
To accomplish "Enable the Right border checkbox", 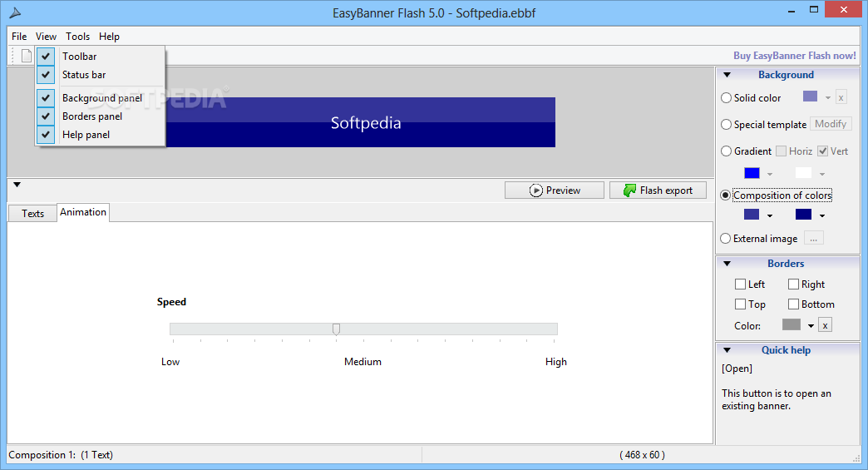I will click(x=793, y=284).
